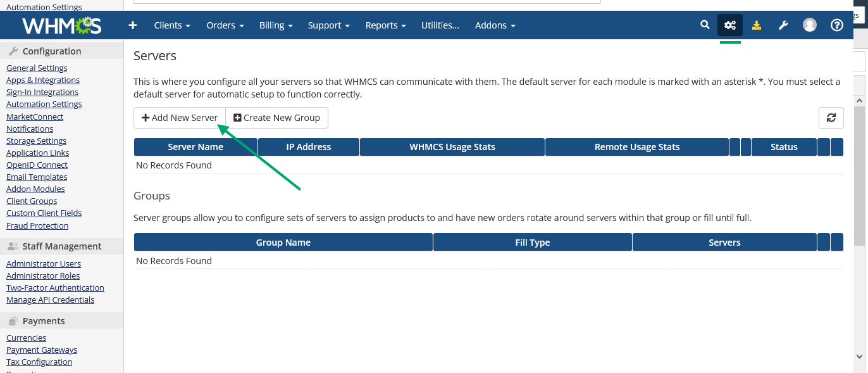Open Fraud Protection link
Viewport: 868px width, 373px height.
37,225
